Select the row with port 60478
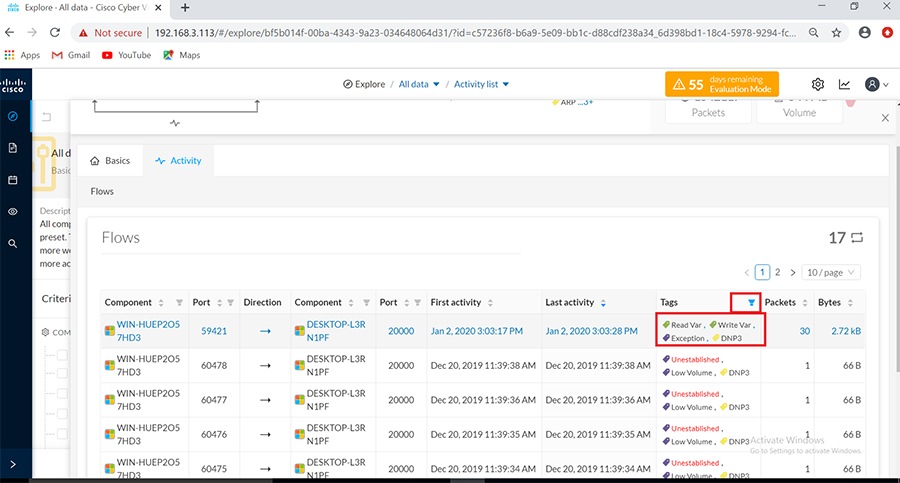Image resolution: width=900 pixels, height=483 pixels. 482,365
